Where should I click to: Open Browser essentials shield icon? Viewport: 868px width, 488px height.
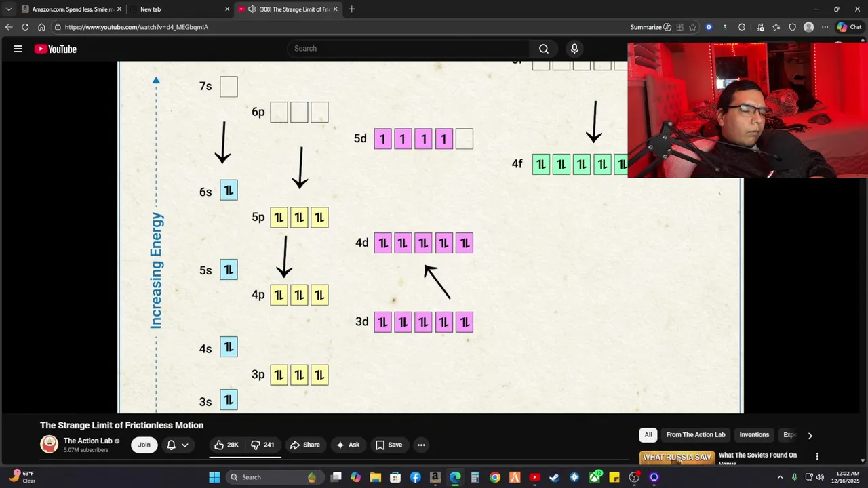(x=792, y=27)
